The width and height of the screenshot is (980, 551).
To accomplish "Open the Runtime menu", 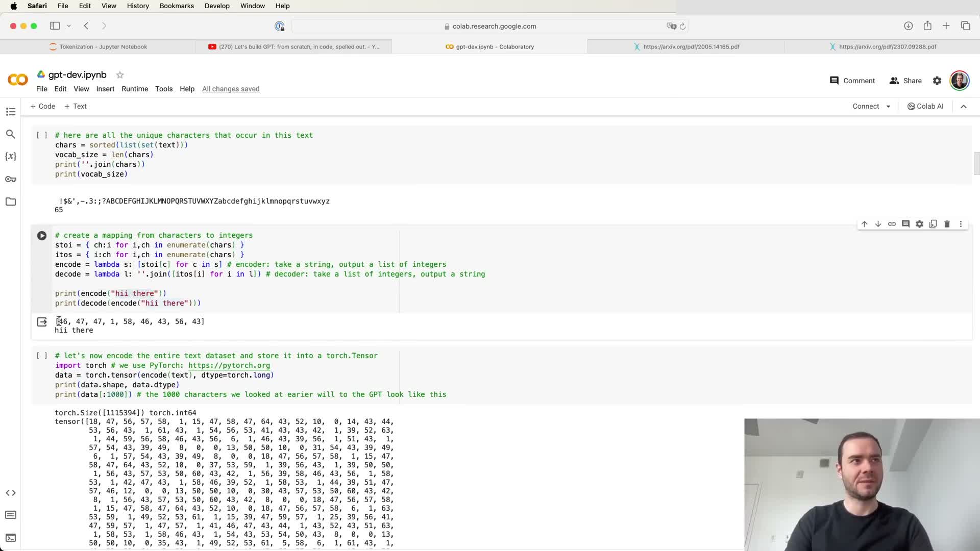I will point(135,89).
